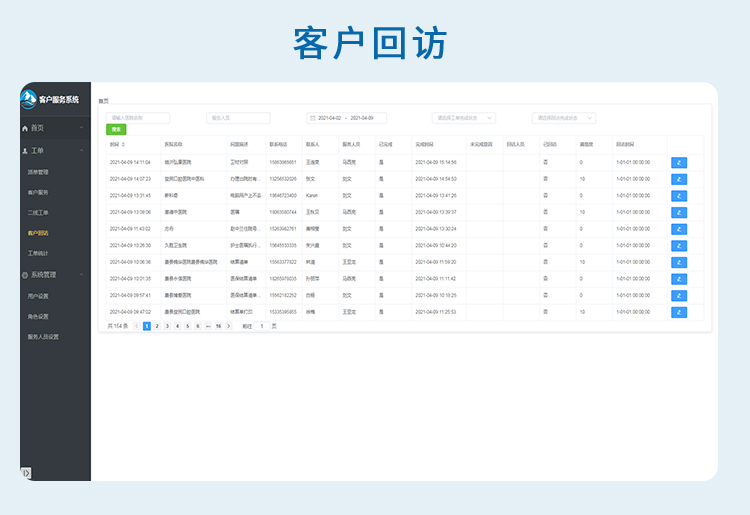The image size is (750, 515).
Task: Click the sidebar collapse icon at bottom left
Action: click(x=26, y=472)
